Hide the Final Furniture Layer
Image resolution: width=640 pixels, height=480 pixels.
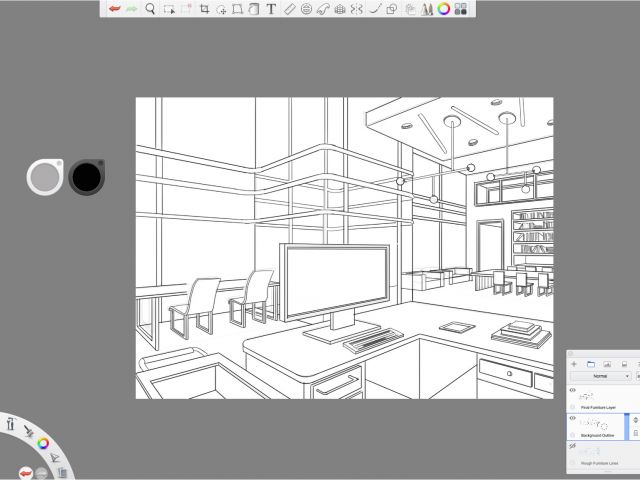pos(573,390)
